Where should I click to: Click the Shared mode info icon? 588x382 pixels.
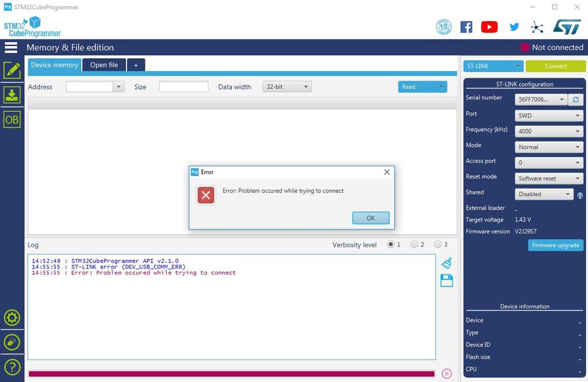point(580,195)
